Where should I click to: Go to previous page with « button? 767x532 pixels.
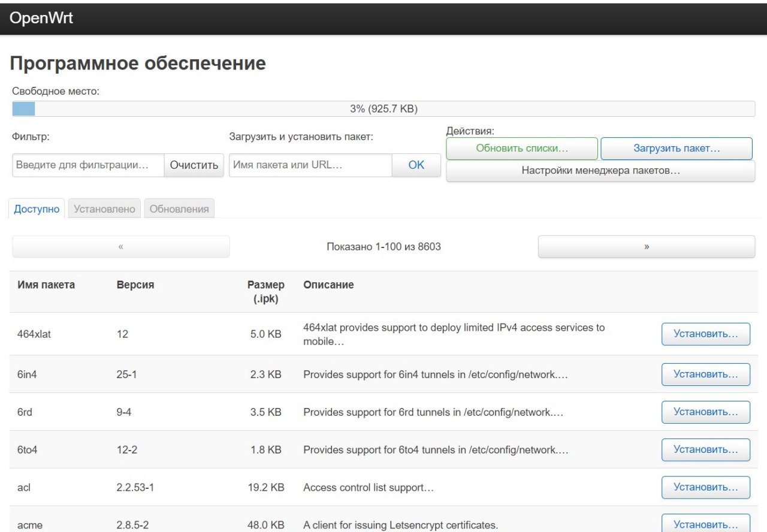tap(121, 247)
